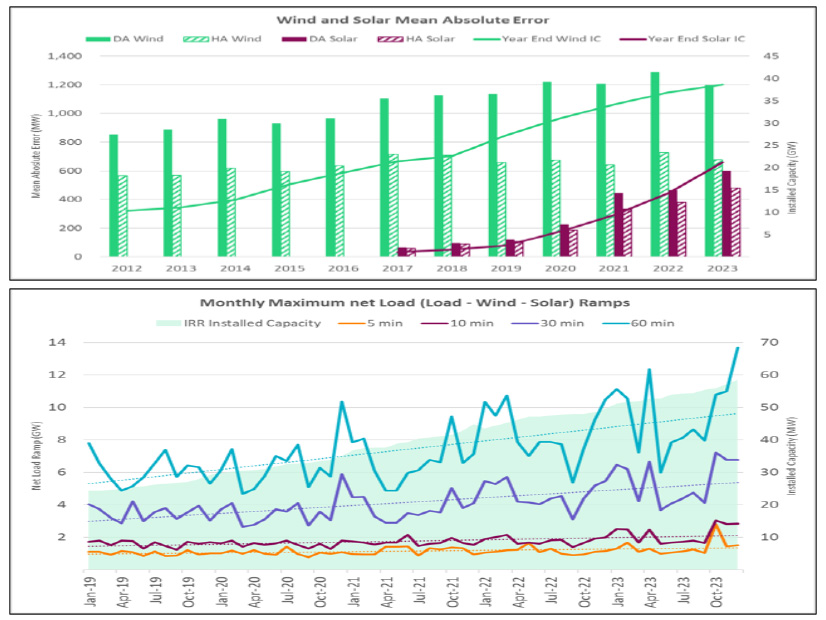Click the IRR Installed Capacity legend swatch
The width and height of the screenshot is (826, 620).
point(174,322)
